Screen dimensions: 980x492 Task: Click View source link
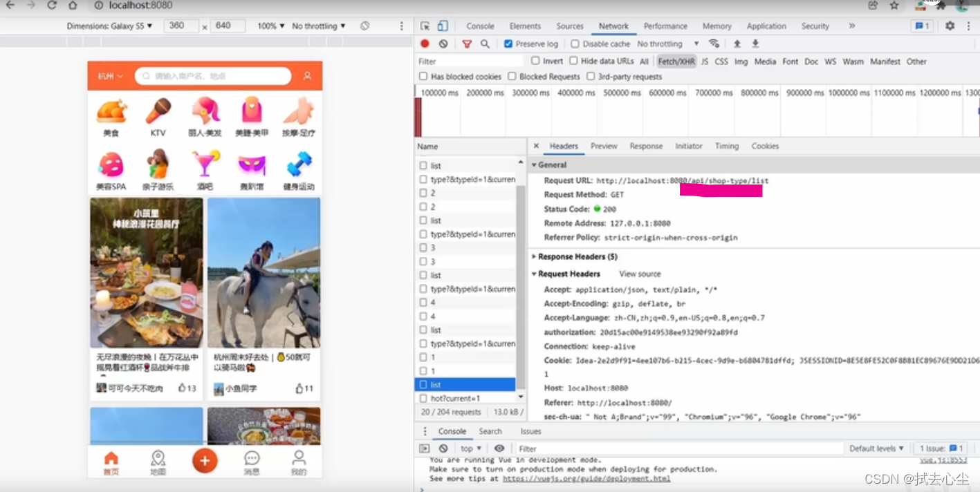pos(640,274)
